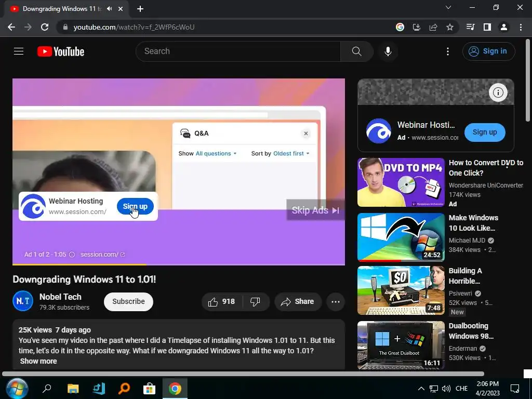The image size is (532, 399).
Task: Reload the current page
Action: [45, 27]
